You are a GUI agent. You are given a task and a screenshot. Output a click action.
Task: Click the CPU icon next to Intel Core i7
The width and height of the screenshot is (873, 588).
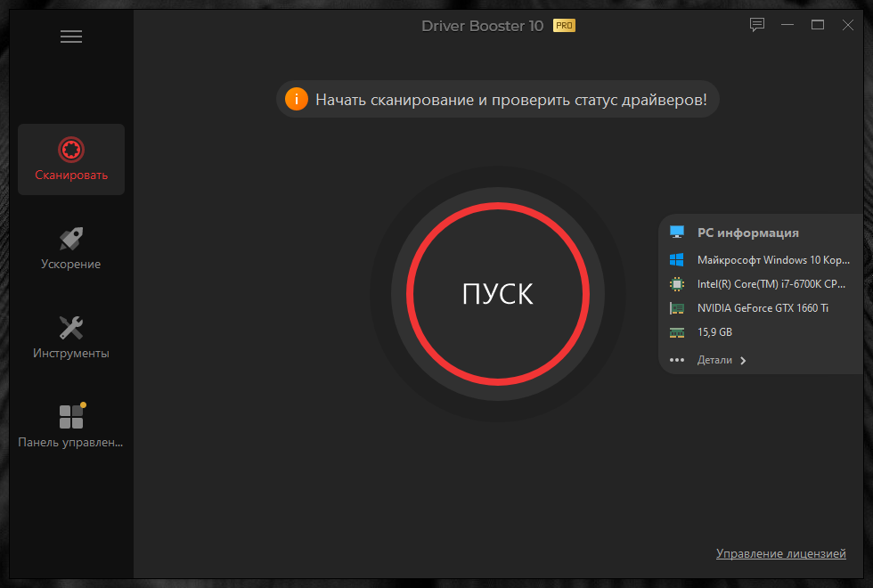pyautogui.click(x=678, y=284)
